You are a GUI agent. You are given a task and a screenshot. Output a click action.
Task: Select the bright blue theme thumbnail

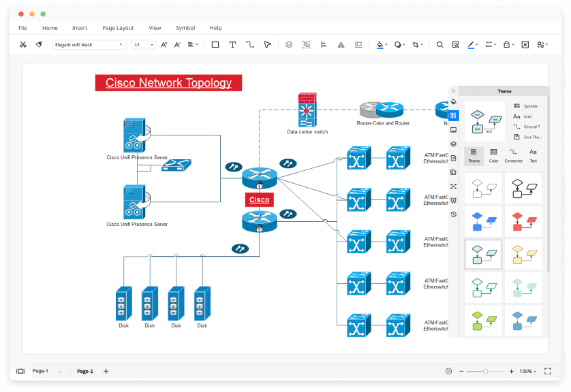[x=483, y=221]
